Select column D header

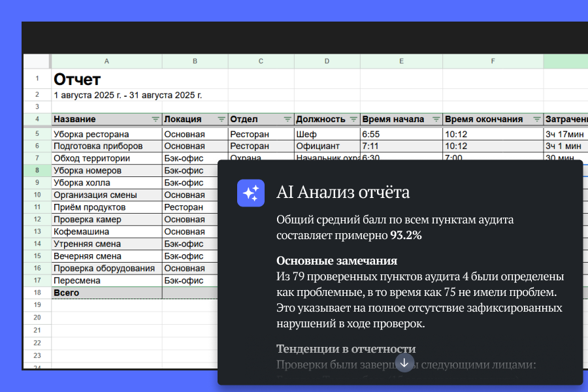pos(327,61)
